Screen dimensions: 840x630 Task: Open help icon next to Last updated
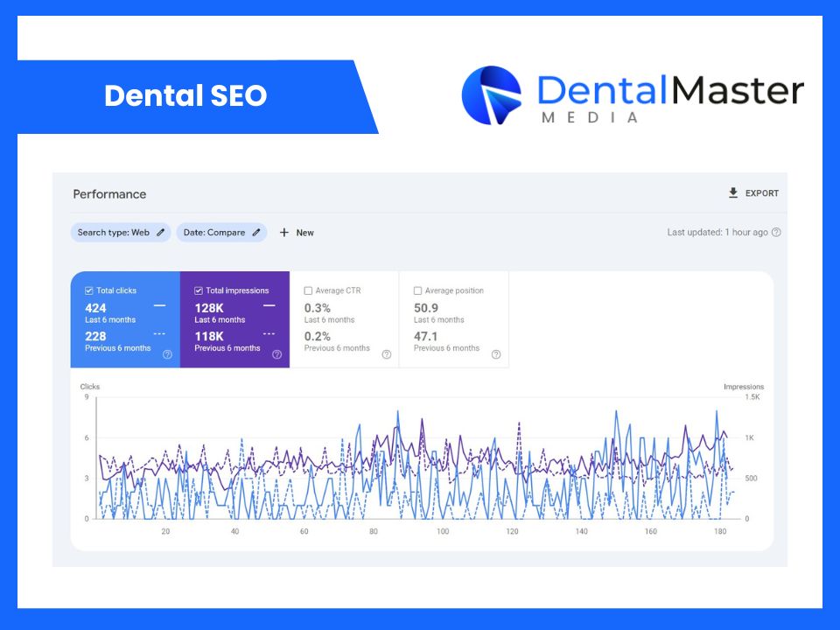tap(776, 233)
